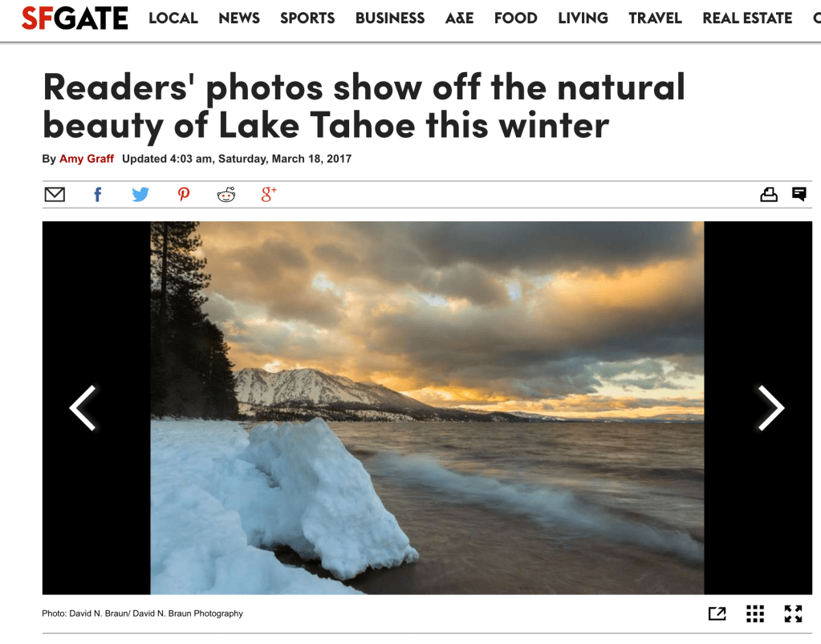Open comments via speech bubble icon
The image size is (821, 644).
[x=799, y=194]
